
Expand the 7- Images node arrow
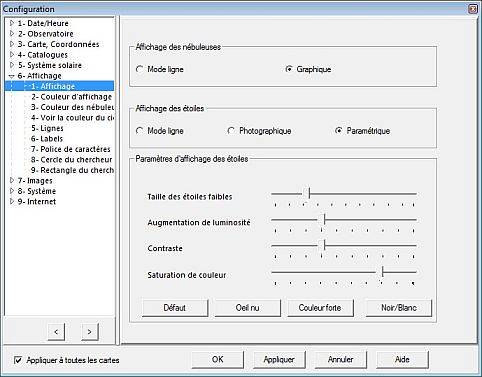click(x=12, y=181)
